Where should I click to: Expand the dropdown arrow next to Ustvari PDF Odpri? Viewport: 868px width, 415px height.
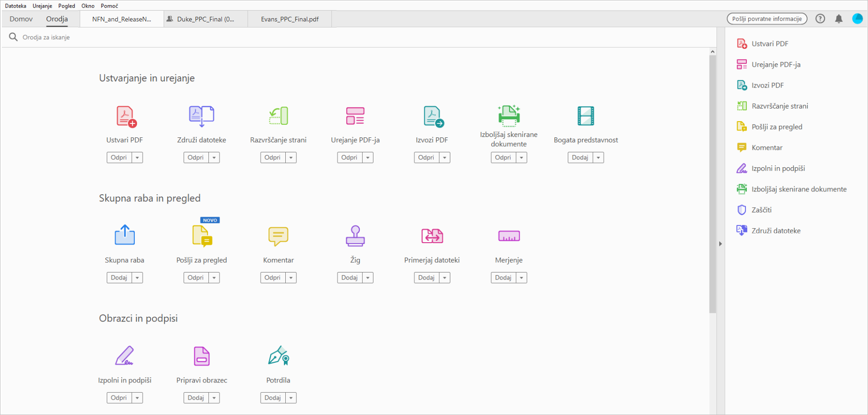tap(137, 157)
